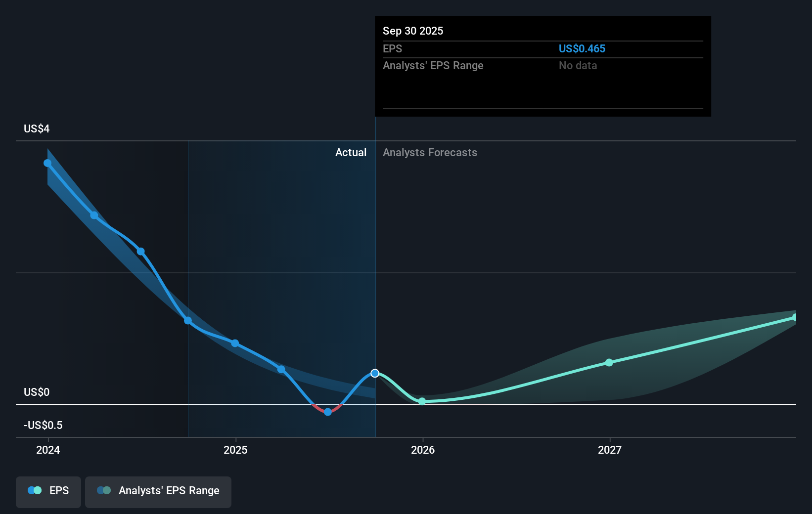Click the 2025 axis label

(x=235, y=450)
